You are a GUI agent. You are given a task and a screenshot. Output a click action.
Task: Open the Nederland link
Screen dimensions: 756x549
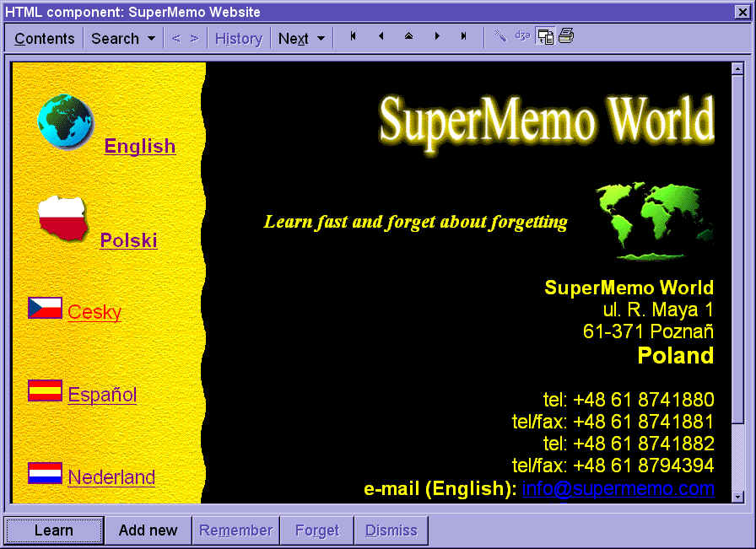111,477
